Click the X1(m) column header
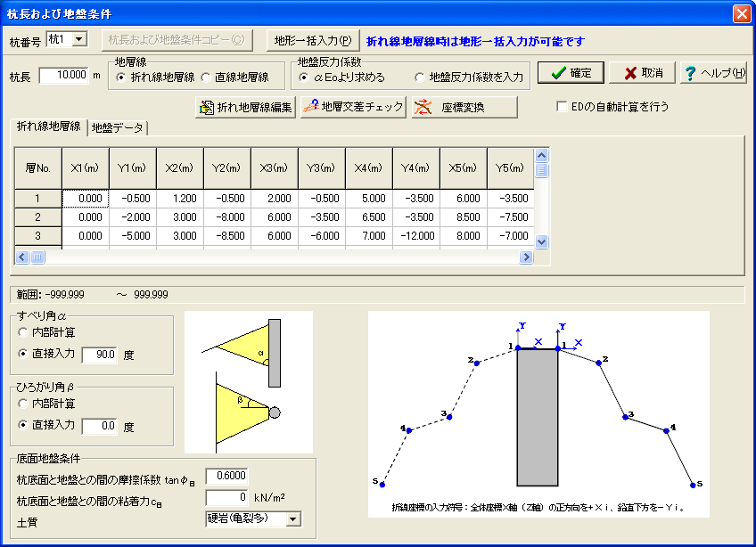The width and height of the screenshot is (756, 547). [x=86, y=168]
